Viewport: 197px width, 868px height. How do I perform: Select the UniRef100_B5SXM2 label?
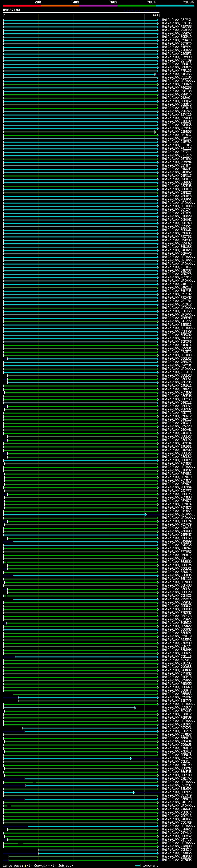(177, 697)
